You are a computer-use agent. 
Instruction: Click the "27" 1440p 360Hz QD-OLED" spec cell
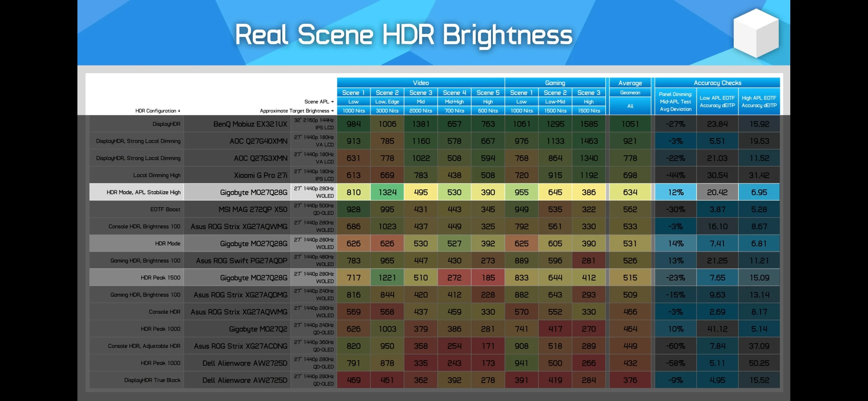click(314, 346)
